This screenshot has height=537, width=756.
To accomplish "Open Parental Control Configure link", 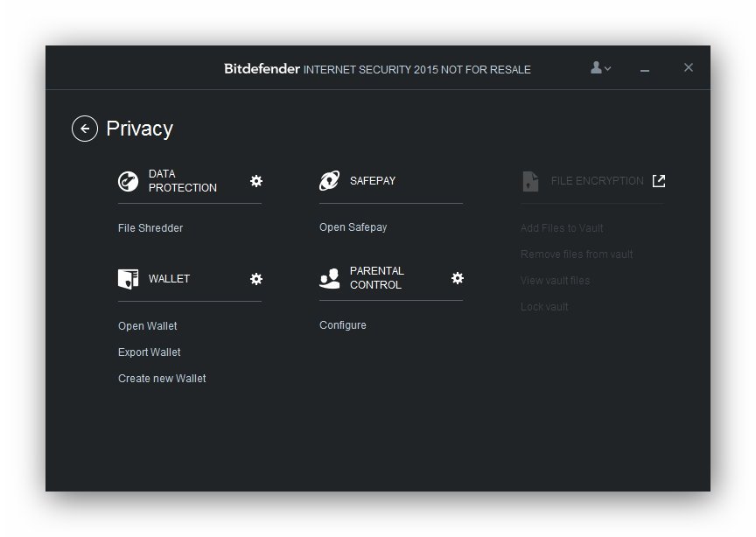I will tap(343, 325).
